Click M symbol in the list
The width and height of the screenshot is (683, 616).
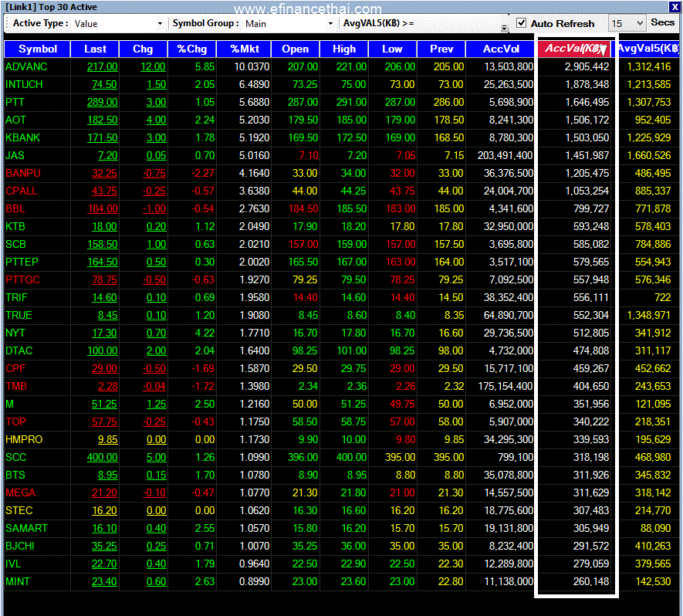9,404
